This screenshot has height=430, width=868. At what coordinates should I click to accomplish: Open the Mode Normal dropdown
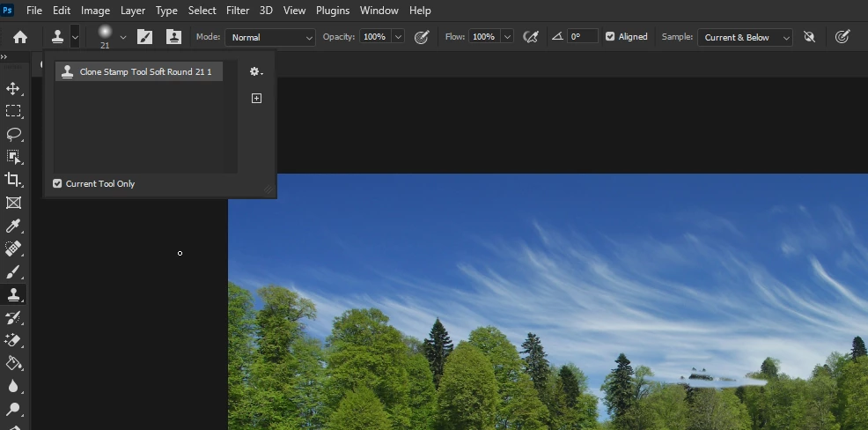[x=270, y=37]
